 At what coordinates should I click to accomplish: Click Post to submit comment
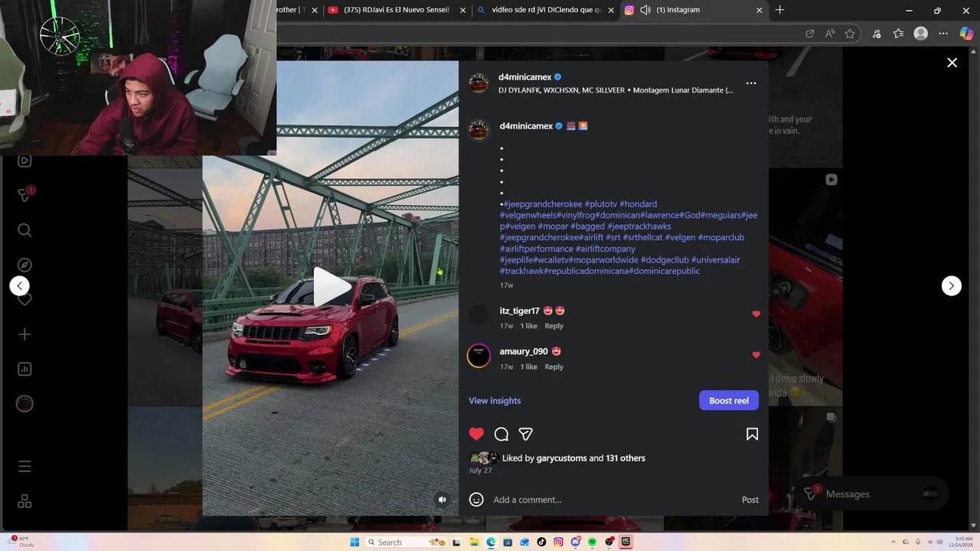(750, 500)
